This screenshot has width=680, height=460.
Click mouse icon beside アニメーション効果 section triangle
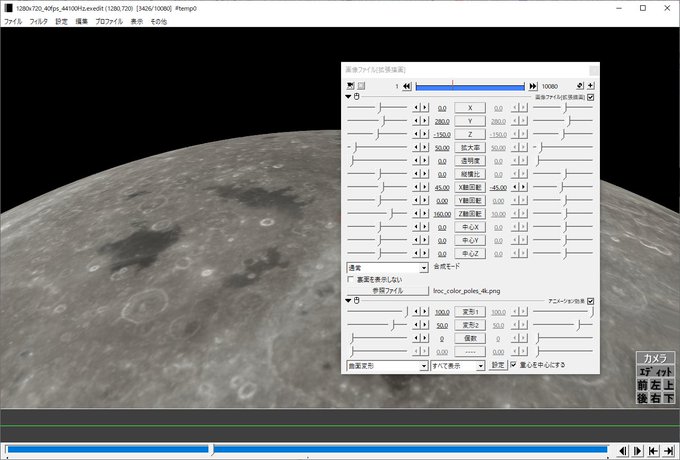click(356, 300)
